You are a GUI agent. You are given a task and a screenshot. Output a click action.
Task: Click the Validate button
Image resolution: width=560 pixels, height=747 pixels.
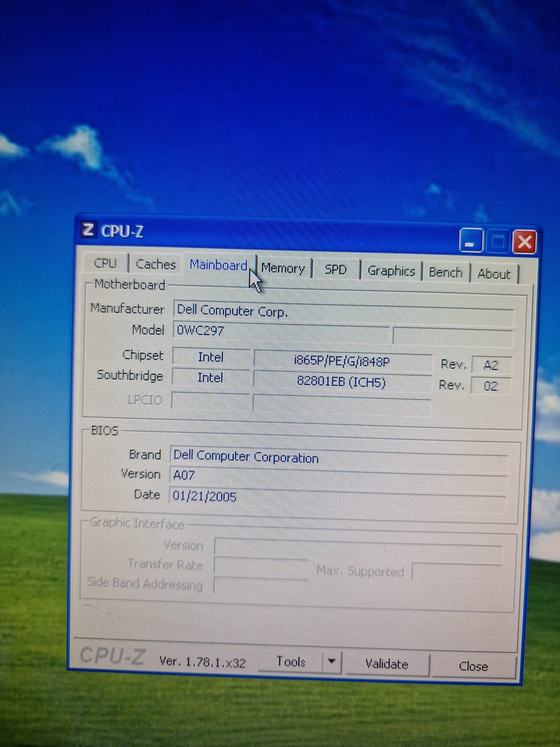click(386, 664)
